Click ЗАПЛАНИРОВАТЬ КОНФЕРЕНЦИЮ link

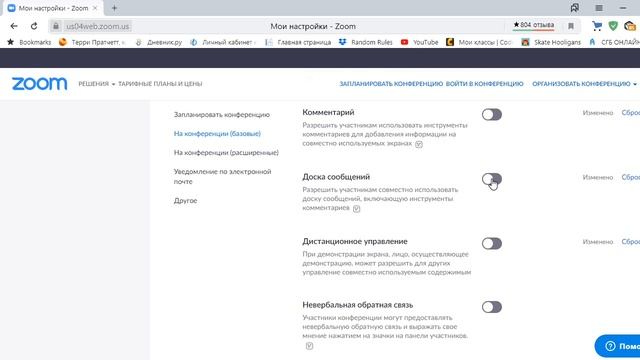[391, 84]
